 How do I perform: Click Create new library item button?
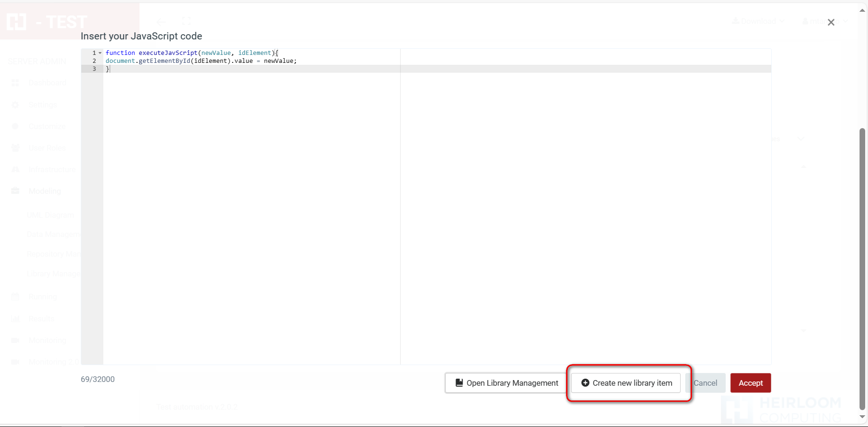coord(626,383)
